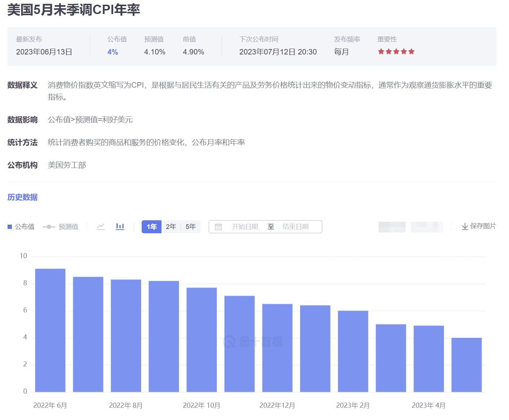Switch to the 2年 time range tab
Image resolution: width=509 pixels, height=420 pixels.
pyautogui.click(x=171, y=226)
